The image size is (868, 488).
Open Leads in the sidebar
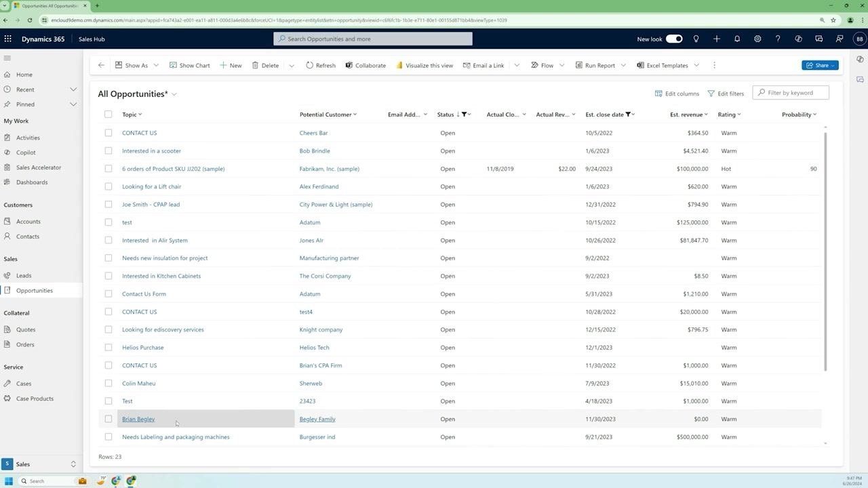pyautogui.click(x=24, y=276)
